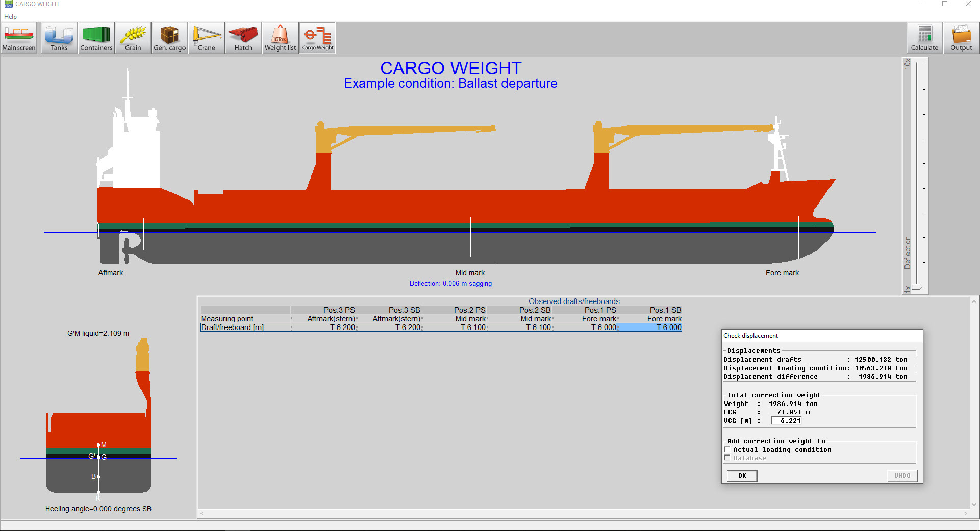Open the Help menu
This screenshot has height=531, width=980.
pos(10,17)
